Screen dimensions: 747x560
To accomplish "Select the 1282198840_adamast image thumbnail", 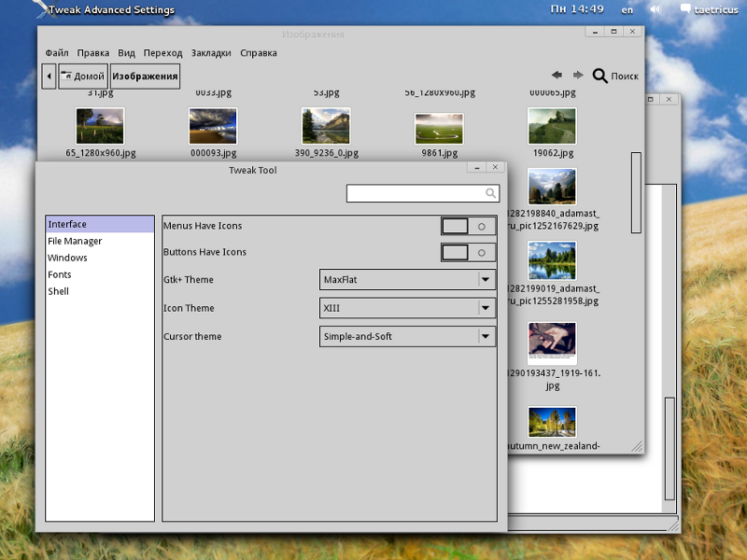I will (552, 187).
